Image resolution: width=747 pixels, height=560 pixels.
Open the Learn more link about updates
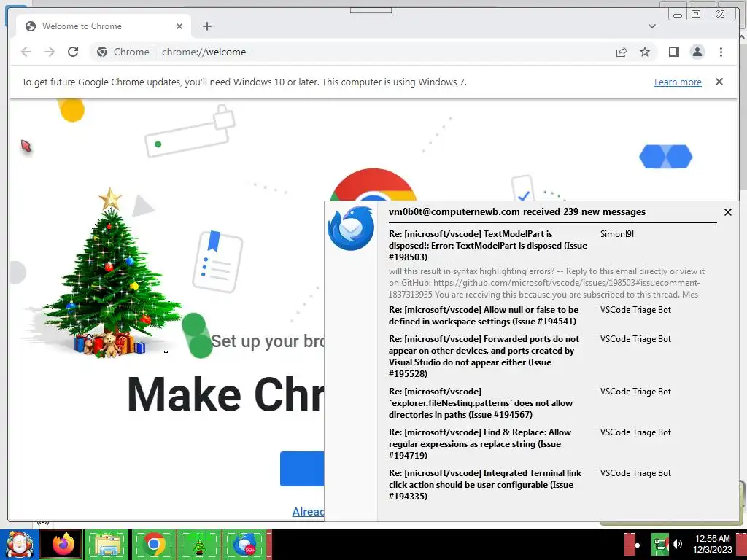678,82
